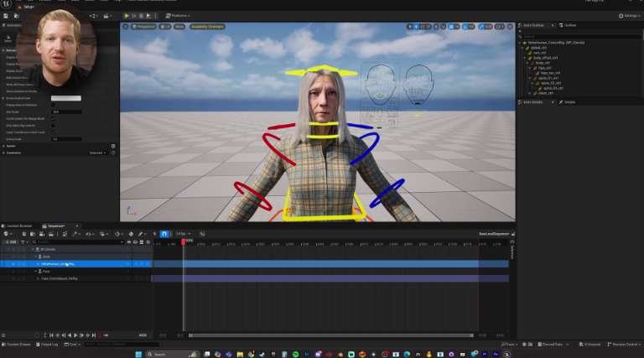
Task: Click Sequencer create camera icon
Action: (x=41, y=234)
